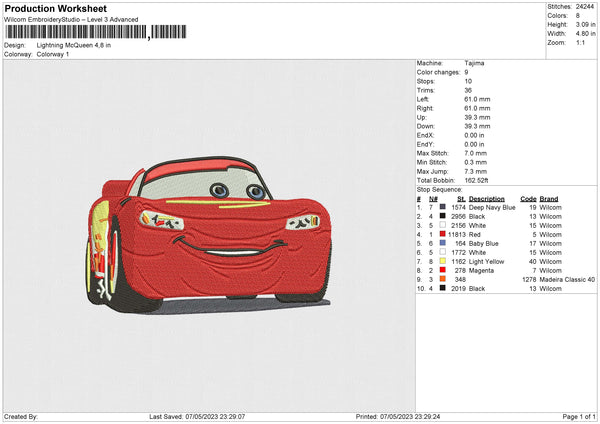This screenshot has width=600, height=424.
Task: Click the Magenta color swatch in row 8
Action: (442, 270)
